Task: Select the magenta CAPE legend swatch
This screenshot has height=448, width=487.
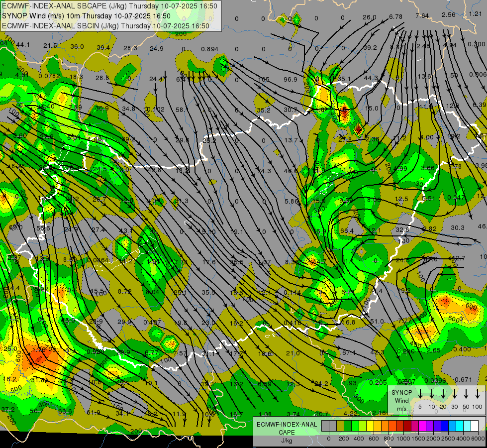Action: 422,426
